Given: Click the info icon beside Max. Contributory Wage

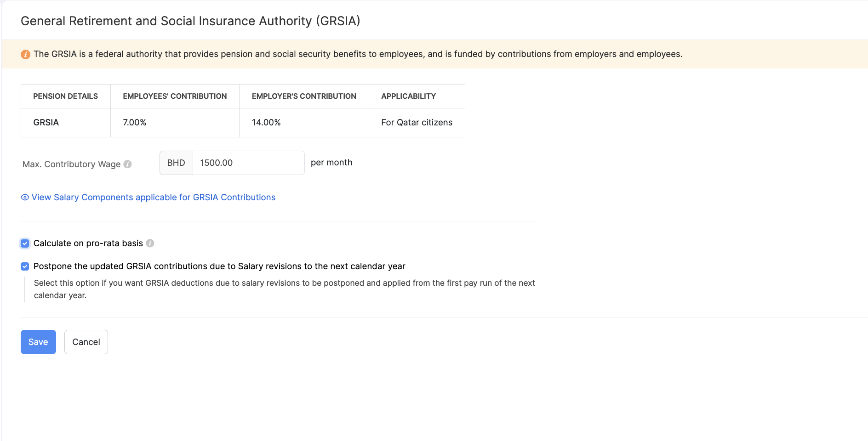Looking at the screenshot, I should (x=128, y=164).
